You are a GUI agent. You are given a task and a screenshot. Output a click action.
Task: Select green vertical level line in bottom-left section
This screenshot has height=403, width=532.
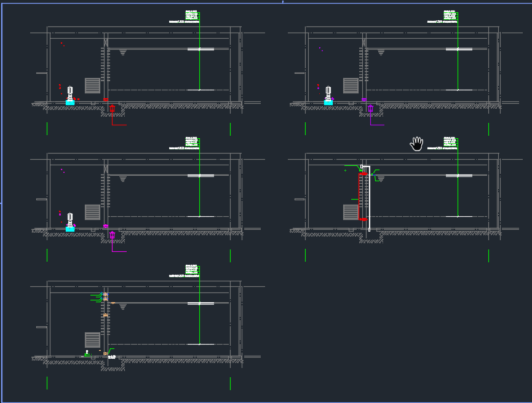[x=199, y=305]
